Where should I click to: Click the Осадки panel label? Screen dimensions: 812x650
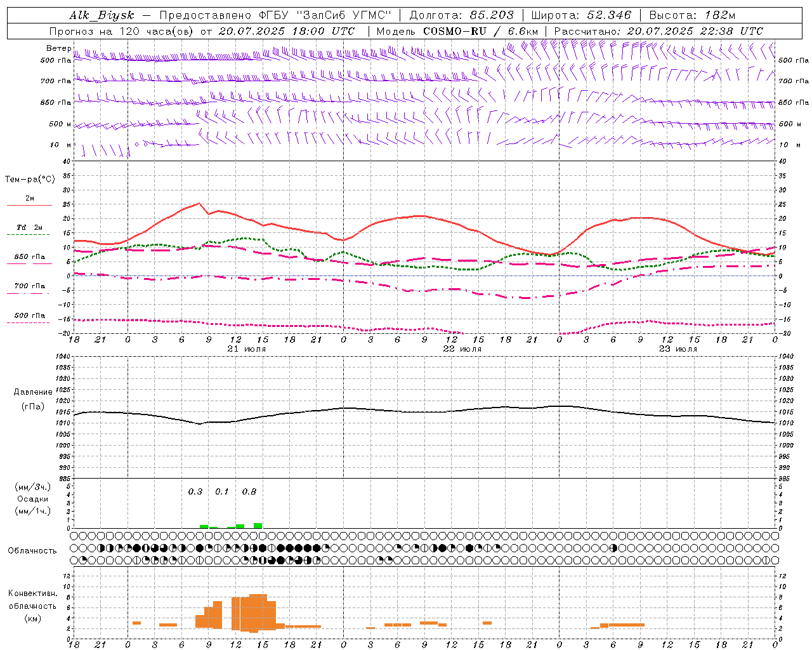click(x=33, y=499)
